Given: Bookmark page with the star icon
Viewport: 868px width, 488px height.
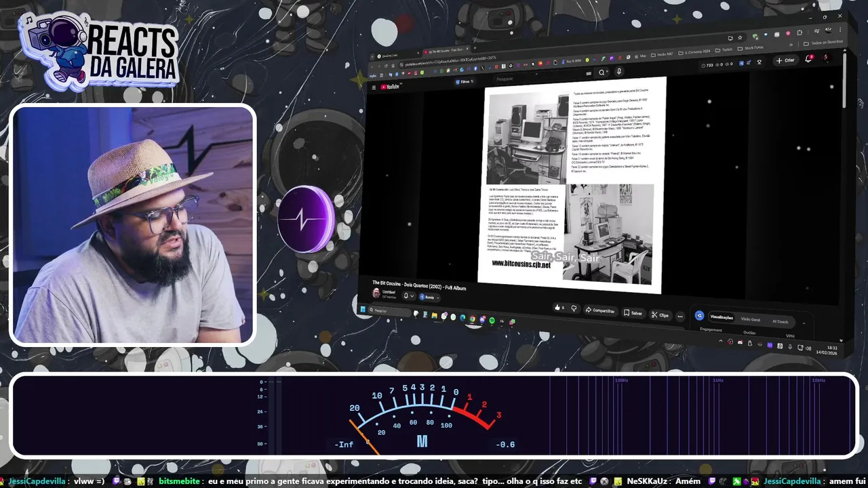Looking at the screenshot, I should point(740,37).
